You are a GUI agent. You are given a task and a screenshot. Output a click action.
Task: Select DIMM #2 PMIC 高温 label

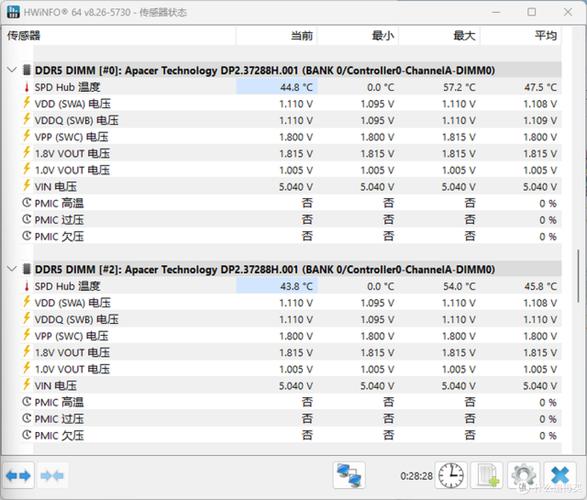59,402
